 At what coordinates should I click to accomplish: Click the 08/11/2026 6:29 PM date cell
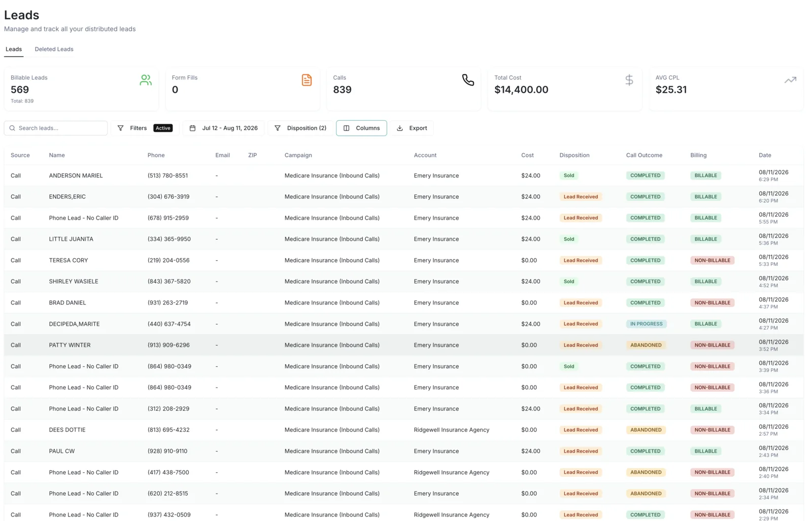pyautogui.click(x=773, y=176)
